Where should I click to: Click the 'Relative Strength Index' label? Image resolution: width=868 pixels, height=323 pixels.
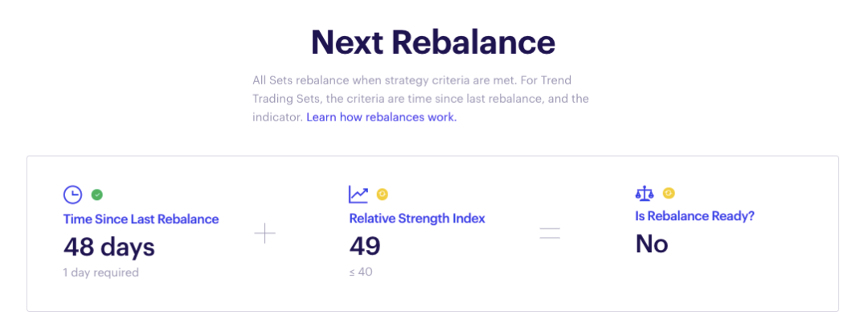click(x=417, y=219)
